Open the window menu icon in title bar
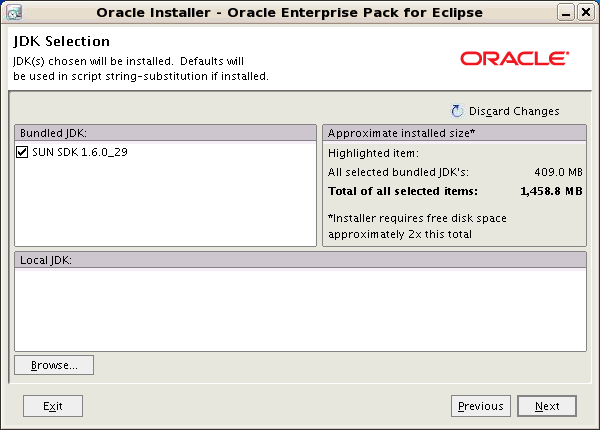600x430 pixels. click(14, 12)
